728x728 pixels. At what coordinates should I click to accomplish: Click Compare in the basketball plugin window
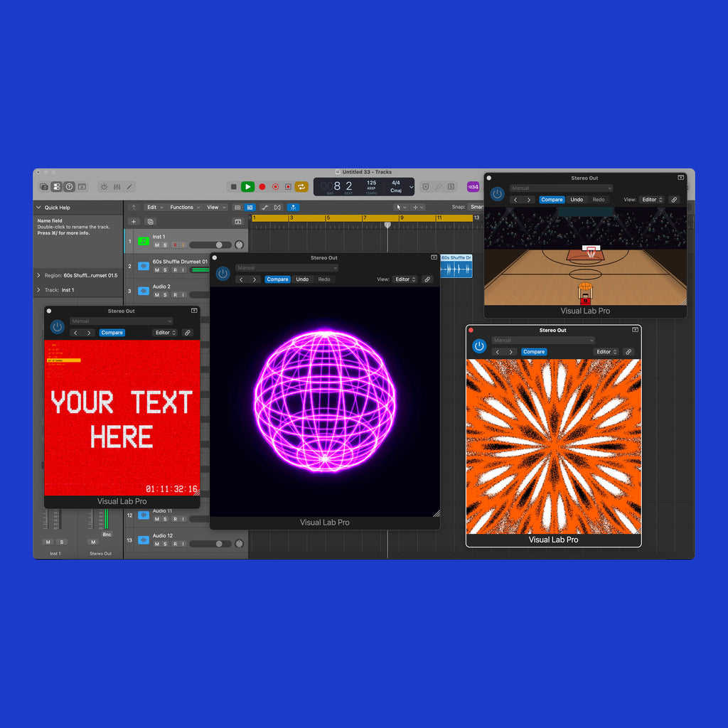[x=552, y=200]
